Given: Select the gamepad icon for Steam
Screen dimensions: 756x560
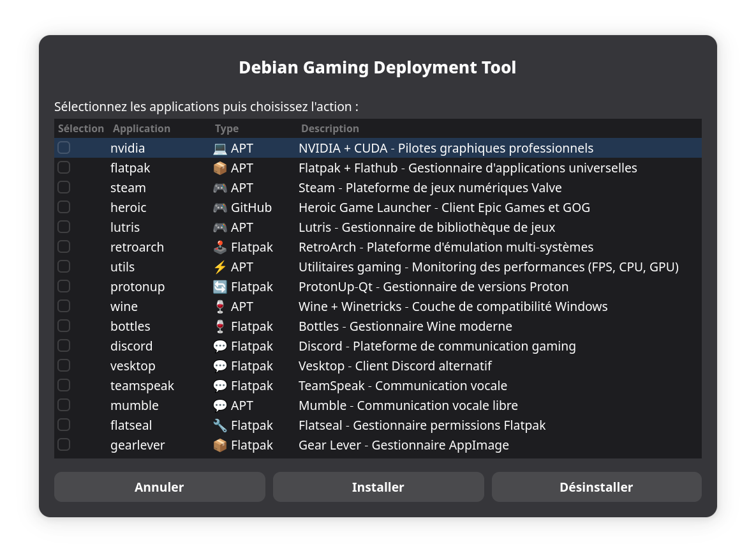Looking at the screenshot, I should point(219,188).
